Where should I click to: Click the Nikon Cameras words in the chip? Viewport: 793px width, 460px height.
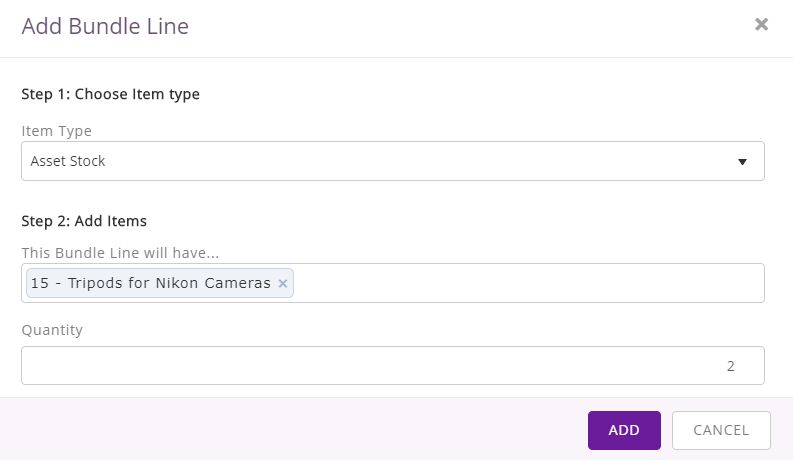click(x=213, y=283)
